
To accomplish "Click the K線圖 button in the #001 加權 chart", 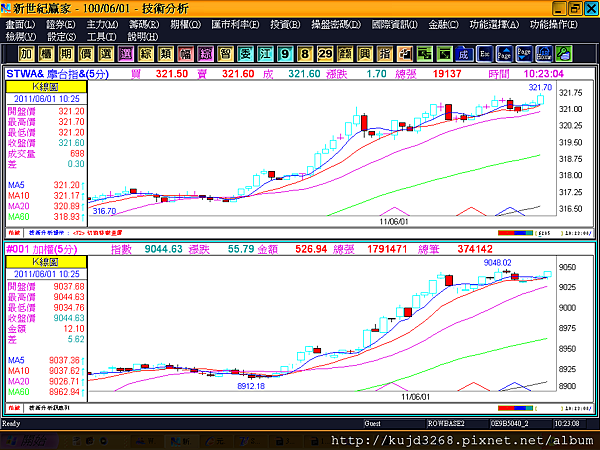I will (x=46, y=262).
